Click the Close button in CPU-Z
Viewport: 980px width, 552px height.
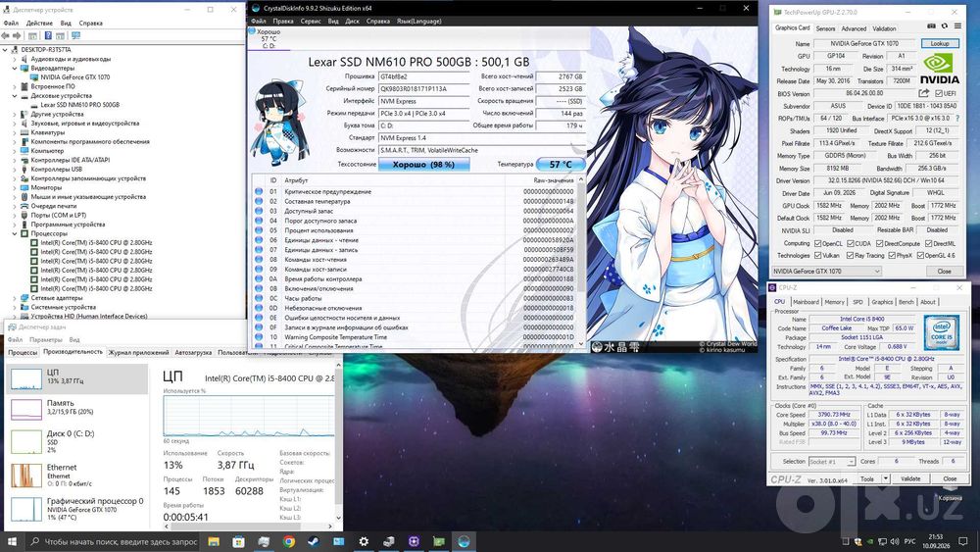click(x=950, y=478)
